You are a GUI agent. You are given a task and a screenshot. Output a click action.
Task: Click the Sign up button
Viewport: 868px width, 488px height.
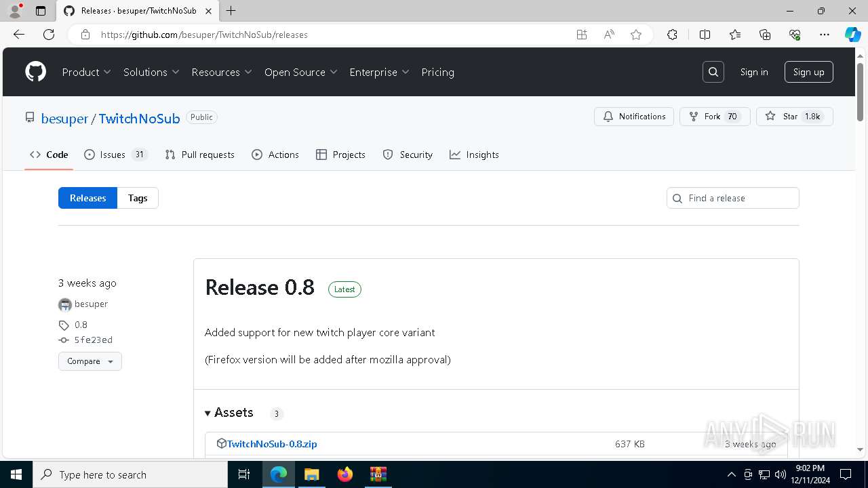809,72
